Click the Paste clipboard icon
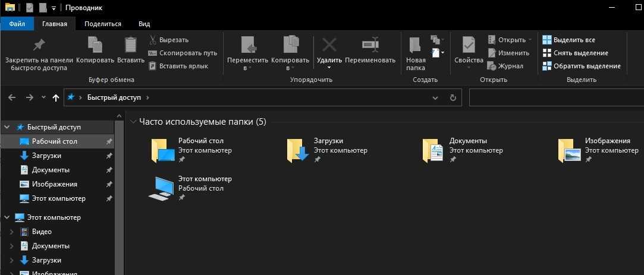This screenshot has width=644, height=275. (130, 45)
